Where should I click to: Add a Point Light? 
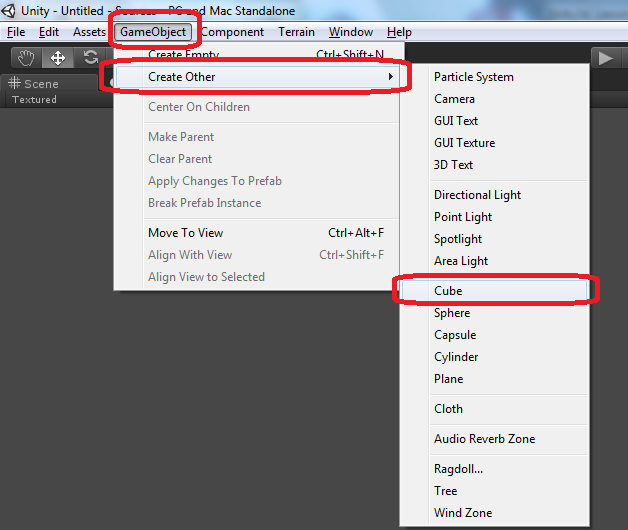495,217
